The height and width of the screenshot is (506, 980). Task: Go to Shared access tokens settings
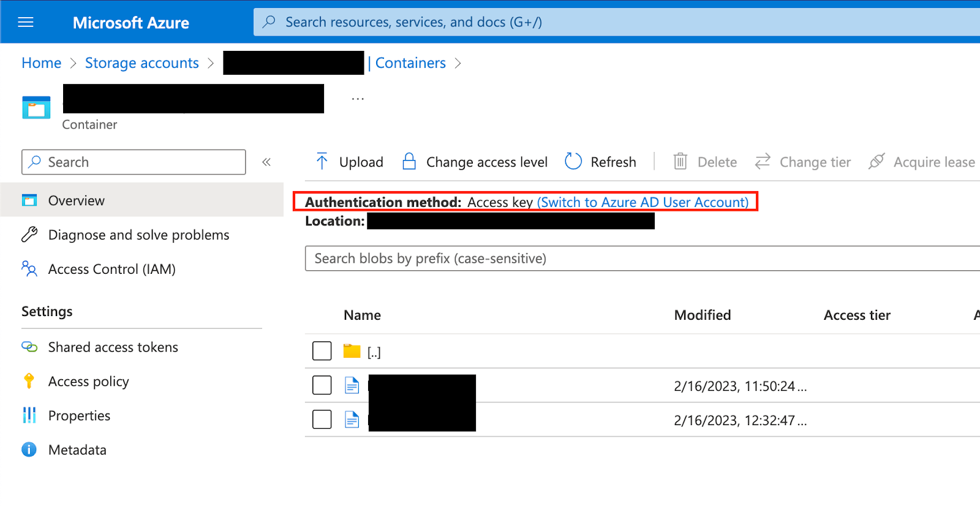[113, 347]
